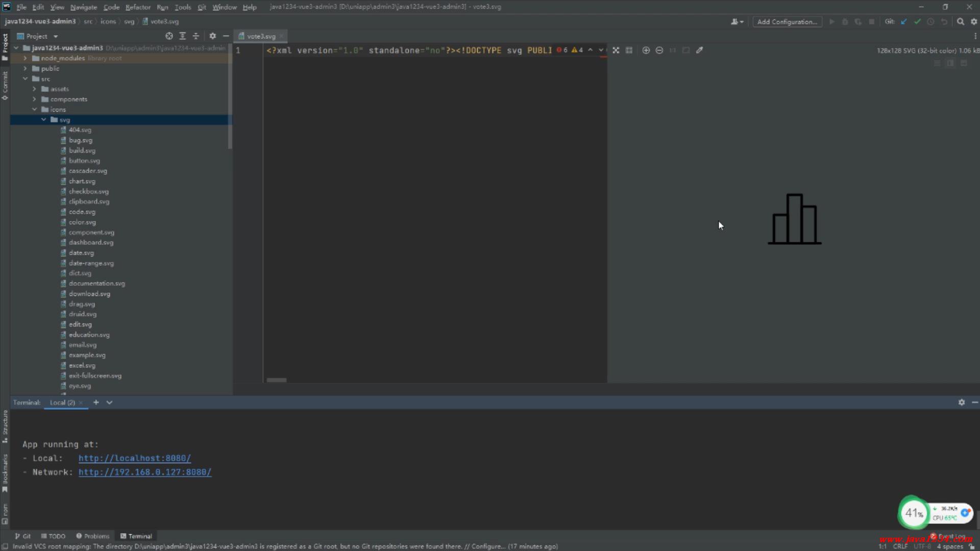The height and width of the screenshot is (551, 980).
Task: Hide the Terminal panel
Action: (x=975, y=403)
